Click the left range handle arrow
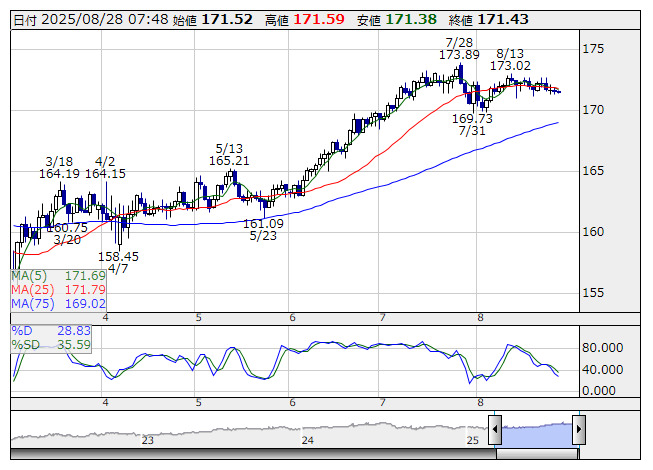The image size is (653, 470). point(494,429)
